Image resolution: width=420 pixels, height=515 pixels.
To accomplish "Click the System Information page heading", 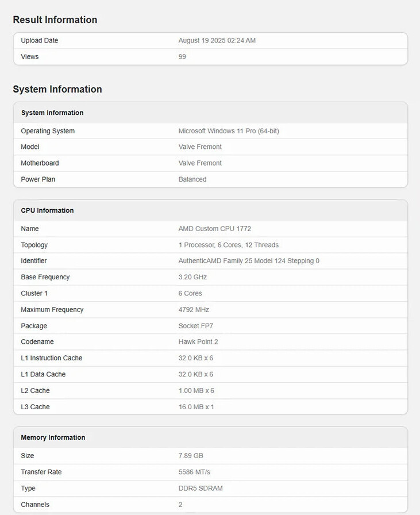I will tap(57, 89).
